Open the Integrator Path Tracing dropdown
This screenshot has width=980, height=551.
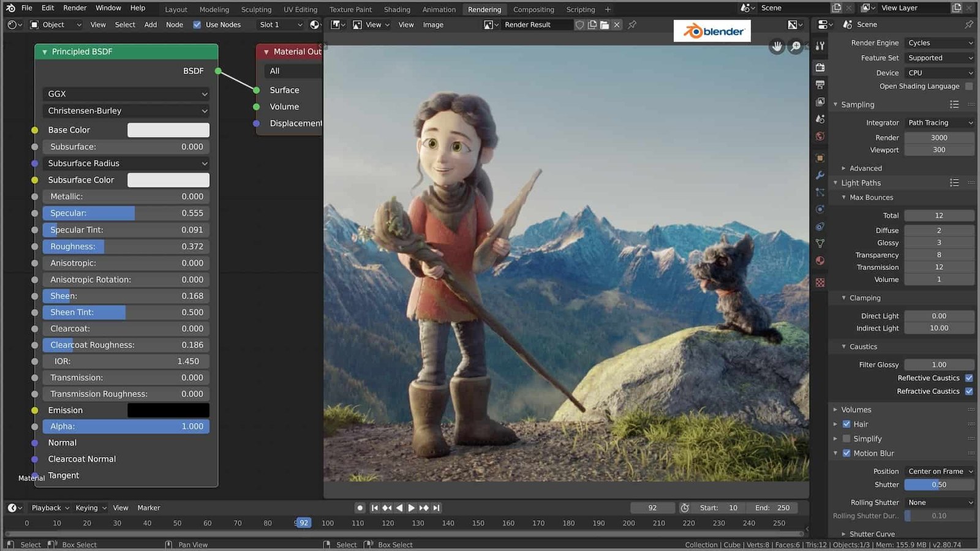click(940, 123)
